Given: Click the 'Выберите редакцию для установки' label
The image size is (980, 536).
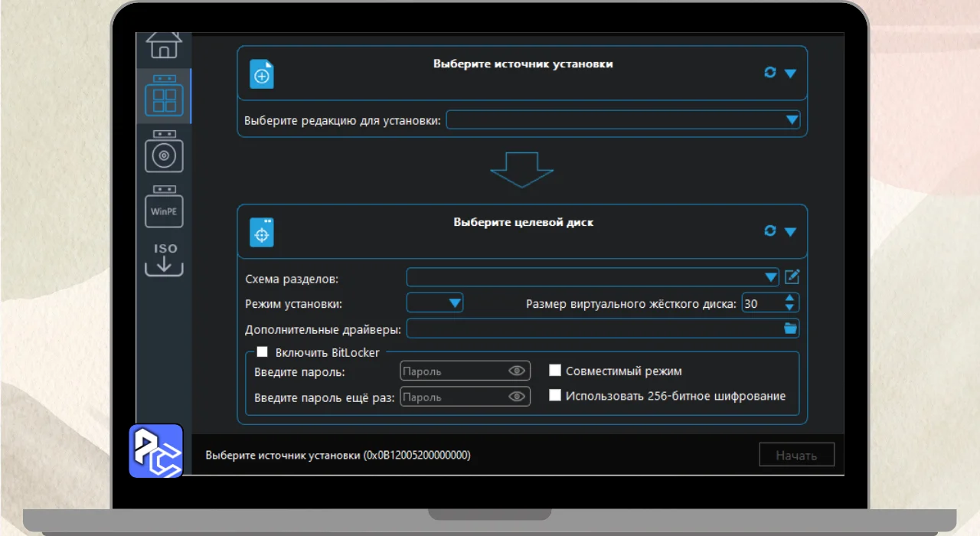Looking at the screenshot, I should 342,120.
